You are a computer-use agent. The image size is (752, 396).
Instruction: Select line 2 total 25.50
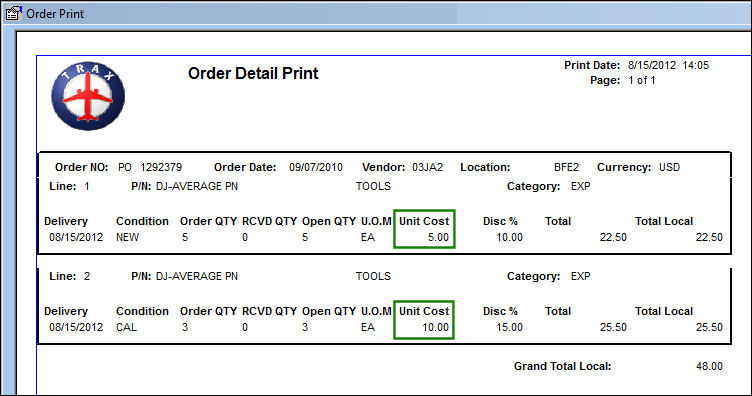[x=613, y=327]
